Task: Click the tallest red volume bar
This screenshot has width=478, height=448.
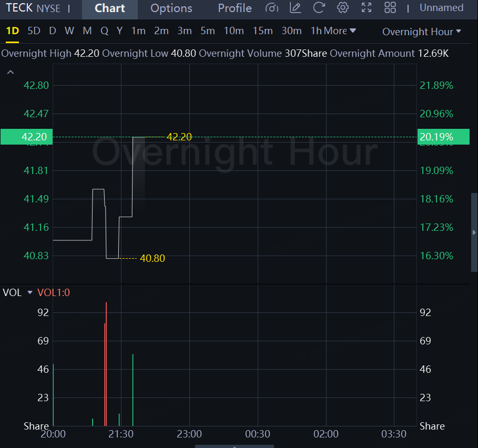Action: point(106,364)
